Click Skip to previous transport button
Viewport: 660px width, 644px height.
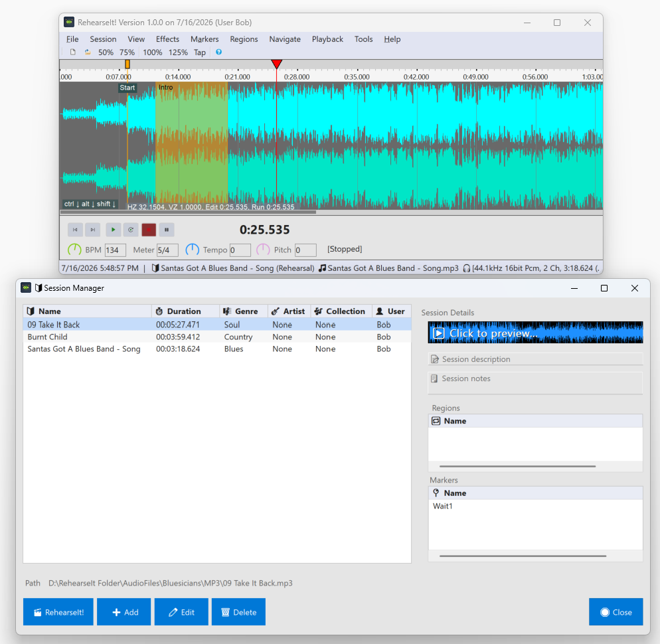pyautogui.click(x=75, y=230)
